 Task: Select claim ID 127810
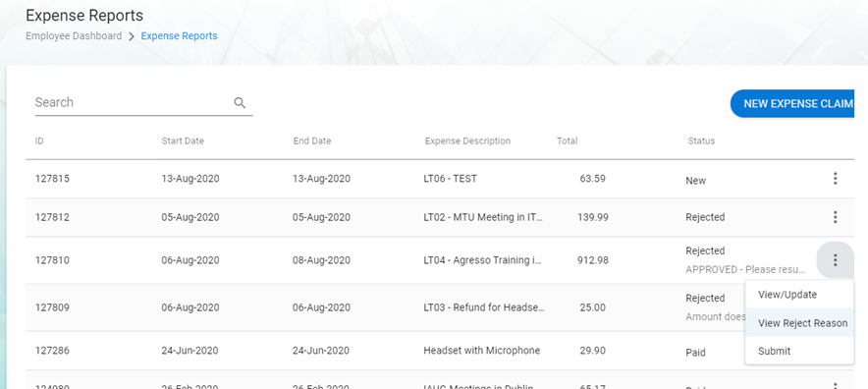pyautogui.click(x=52, y=260)
